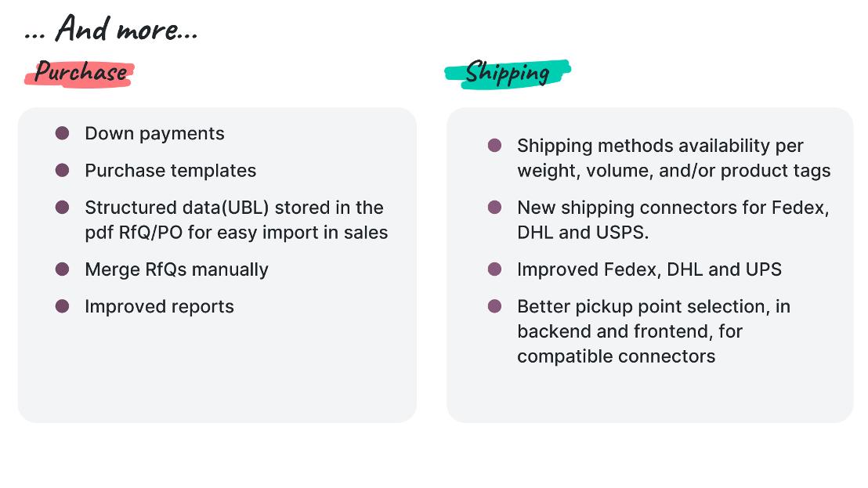Click 'Shipping methods availability per' text

pyautogui.click(x=660, y=146)
